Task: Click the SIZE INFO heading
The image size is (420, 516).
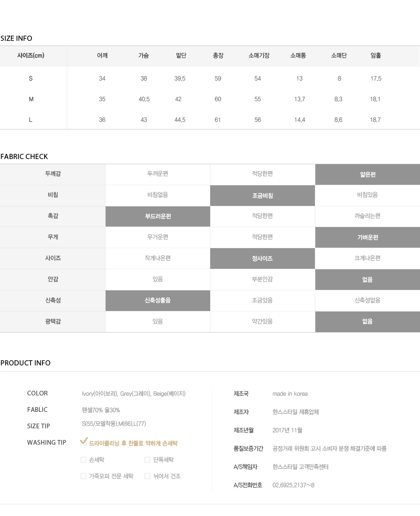Action: pos(16,38)
